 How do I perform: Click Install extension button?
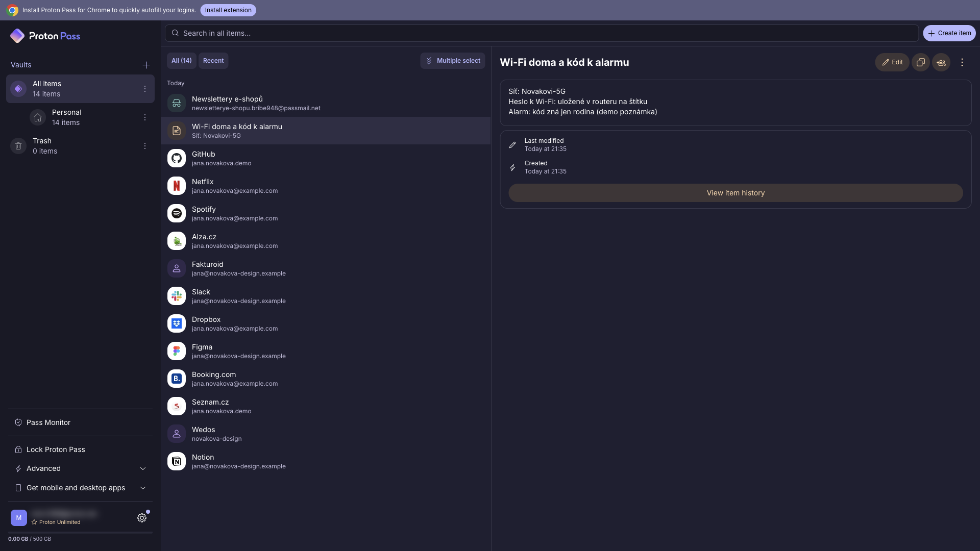pyautogui.click(x=228, y=10)
